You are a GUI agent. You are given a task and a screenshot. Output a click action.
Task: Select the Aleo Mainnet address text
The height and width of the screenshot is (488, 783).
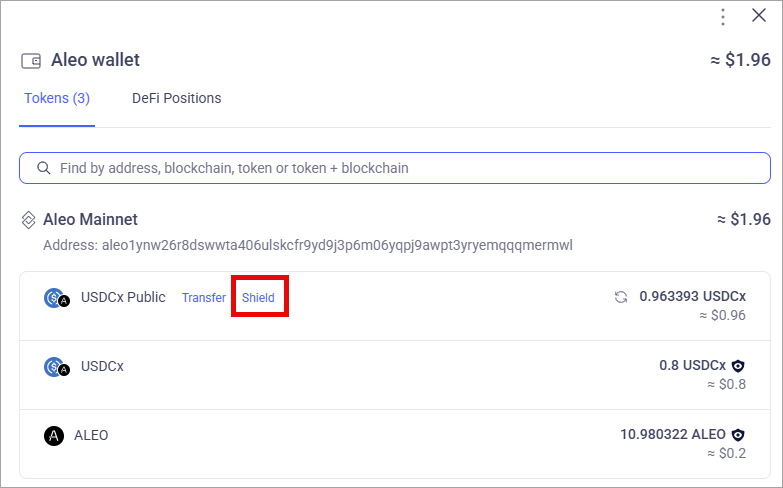(x=308, y=245)
